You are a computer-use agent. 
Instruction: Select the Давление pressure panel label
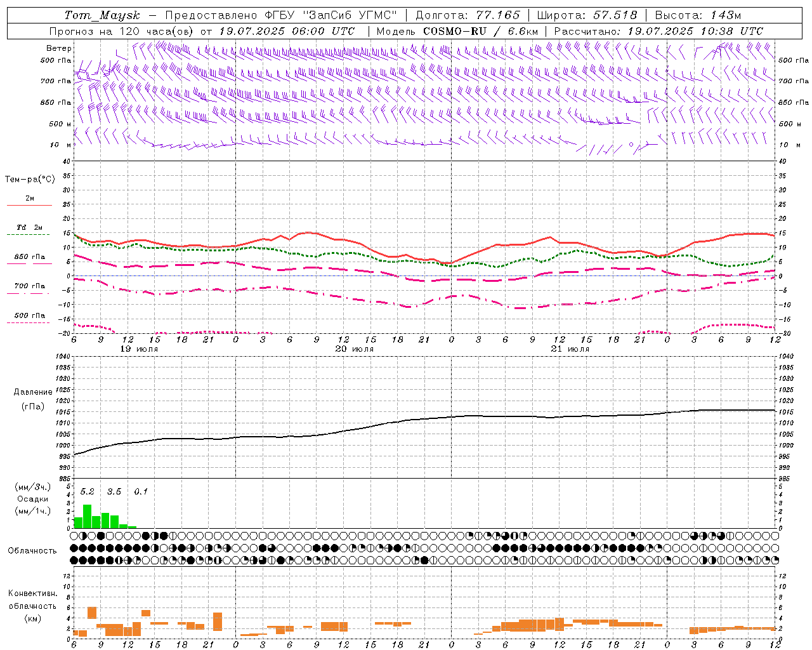click(x=33, y=392)
